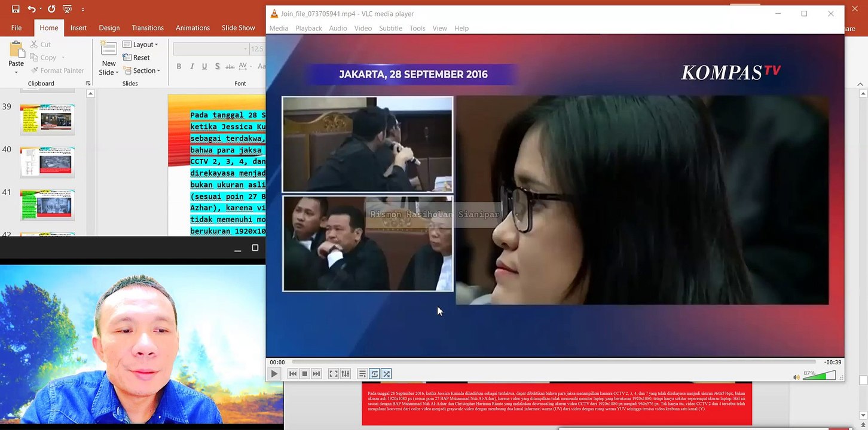Open the slide Layout dropdown
This screenshot has width=868, height=430.
[140, 44]
